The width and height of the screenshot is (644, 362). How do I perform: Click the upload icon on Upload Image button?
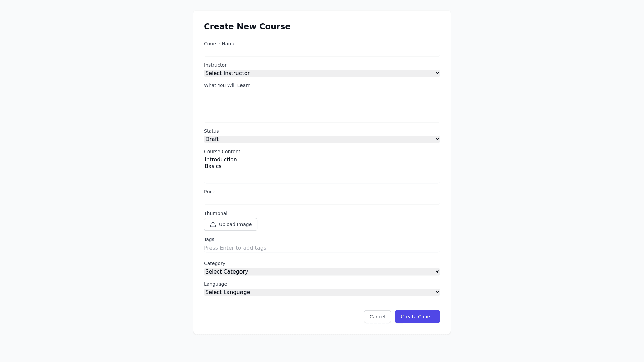coord(213,224)
